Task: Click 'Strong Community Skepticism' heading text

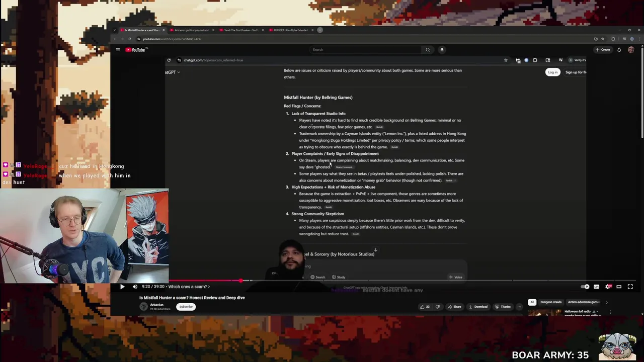Action: pos(317,214)
